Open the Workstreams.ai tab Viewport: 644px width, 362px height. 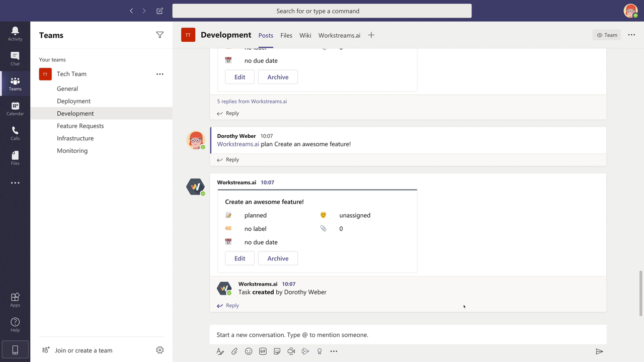click(340, 35)
